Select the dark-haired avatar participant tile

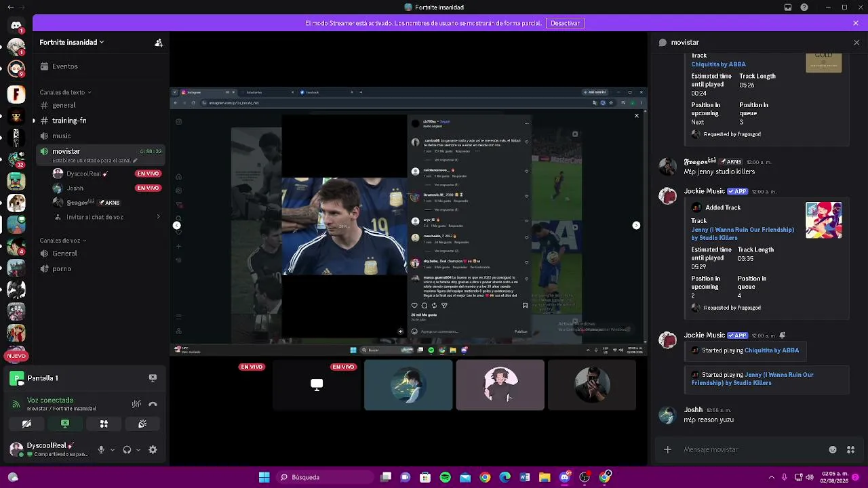pos(500,385)
